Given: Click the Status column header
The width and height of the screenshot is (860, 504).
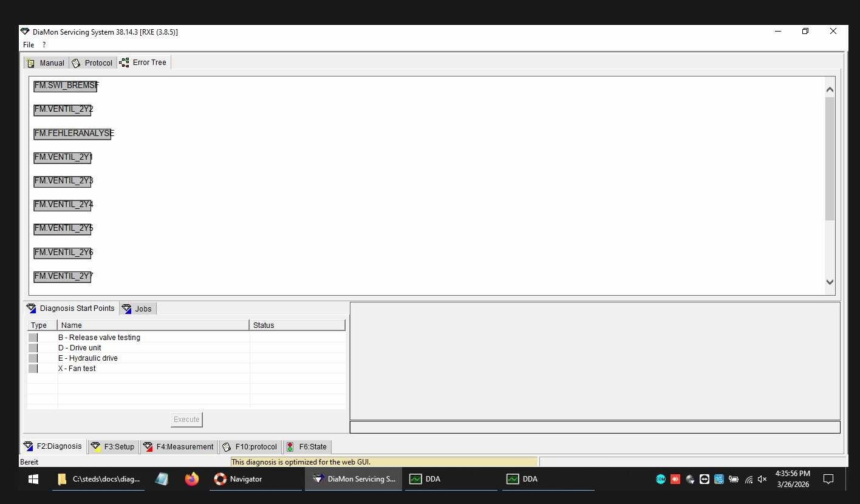Looking at the screenshot, I should [x=297, y=325].
